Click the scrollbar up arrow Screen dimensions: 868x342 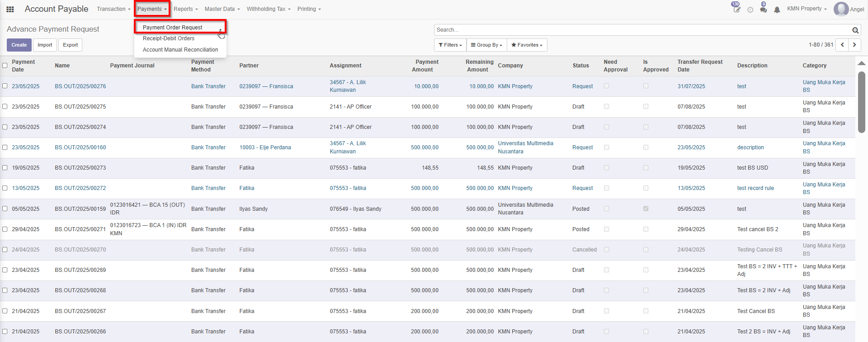(862, 63)
